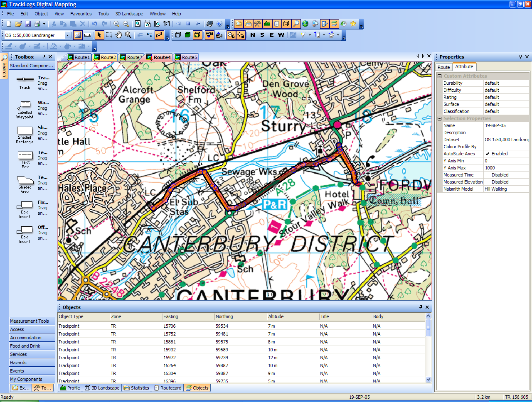532x402 pixels.
Task: Save using the floppy disk icon
Action: pos(28,24)
